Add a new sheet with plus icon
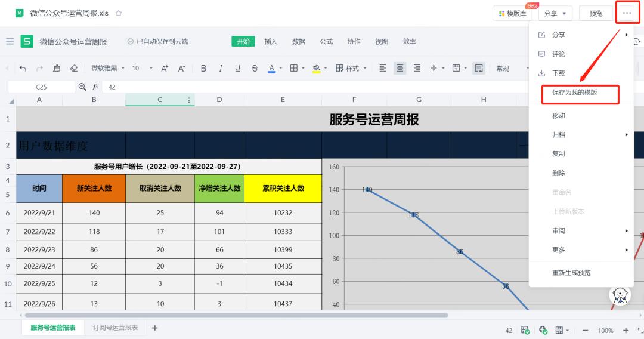The image size is (644, 339). (155, 328)
